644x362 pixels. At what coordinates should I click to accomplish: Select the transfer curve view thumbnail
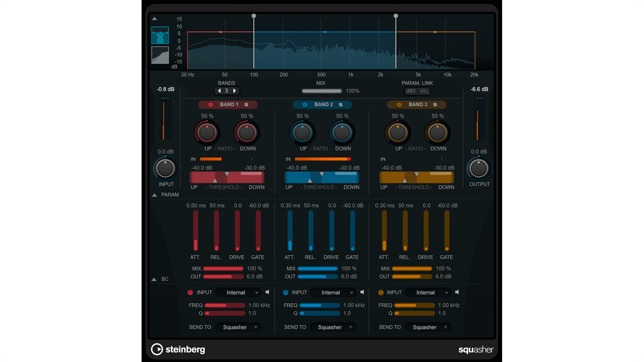[160, 55]
